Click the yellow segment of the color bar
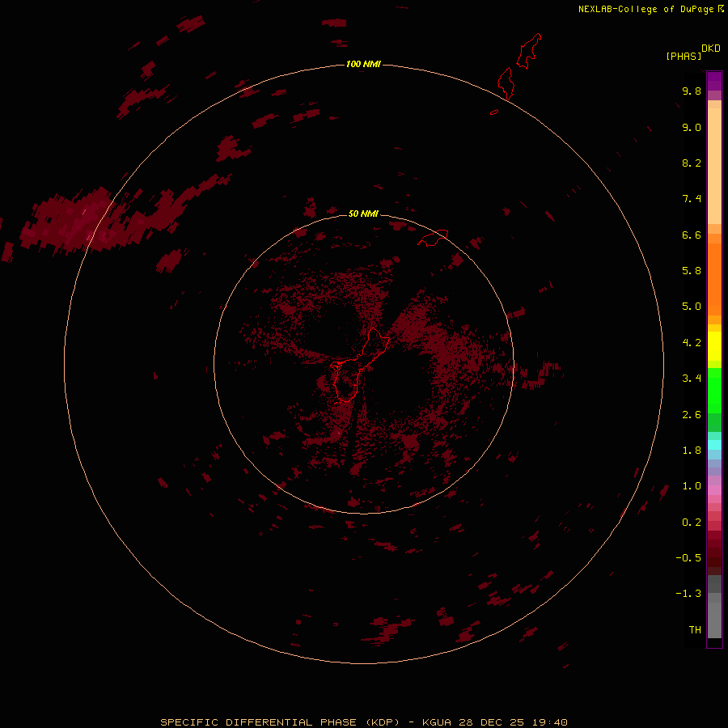This screenshot has height=728, width=728. click(x=714, y=346)
